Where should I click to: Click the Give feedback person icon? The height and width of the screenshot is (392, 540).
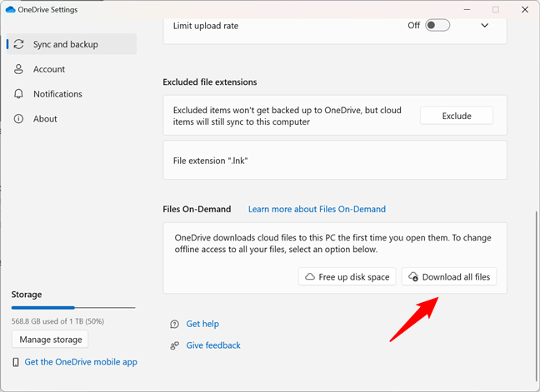(174, 345)
